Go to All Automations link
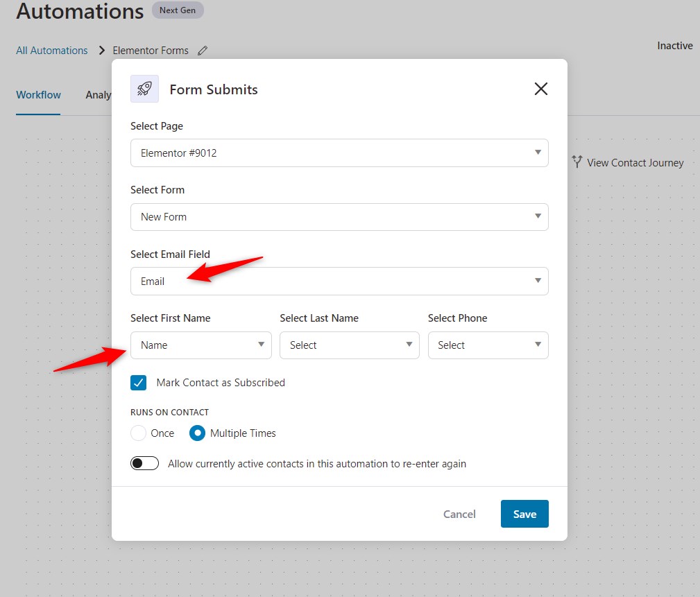The image size is (700, 597). [52, 51]
